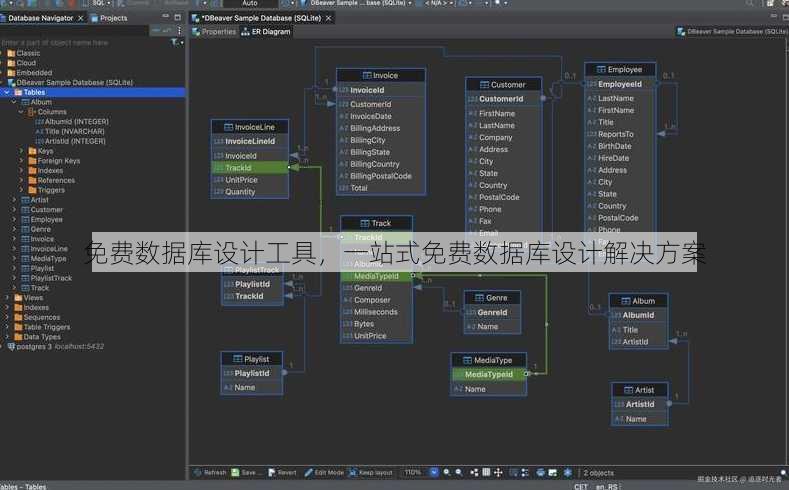Screen dimensions: 789x490
Task: Expand the Triggers folder
Action: tap(21, 190)
